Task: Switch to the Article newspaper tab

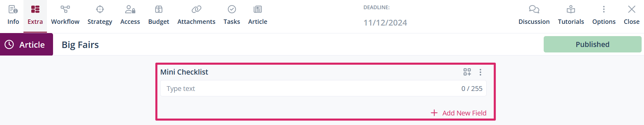Action: [x=258, y=9]
